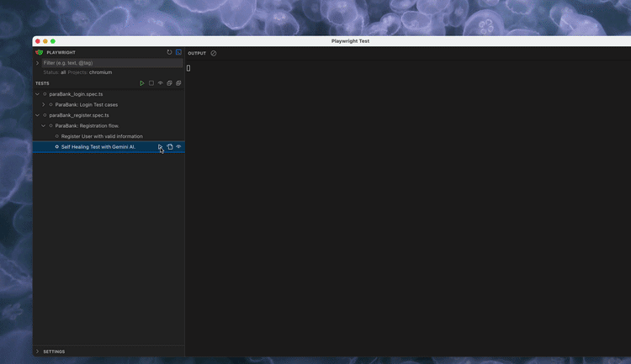This screenshot has height=364, width=631.
Task: Expand the filter options chevron
Action: tap(37, 63)
